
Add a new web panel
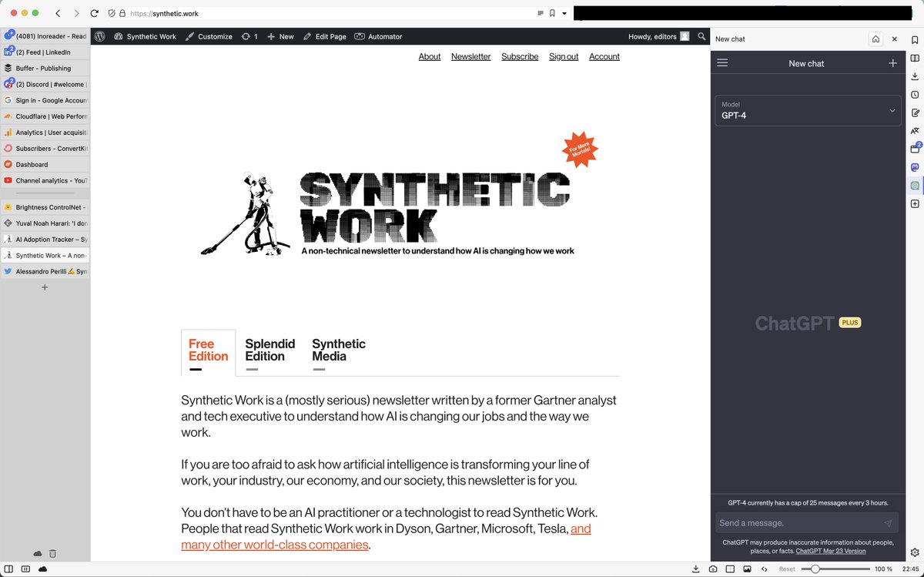[915, 204]
